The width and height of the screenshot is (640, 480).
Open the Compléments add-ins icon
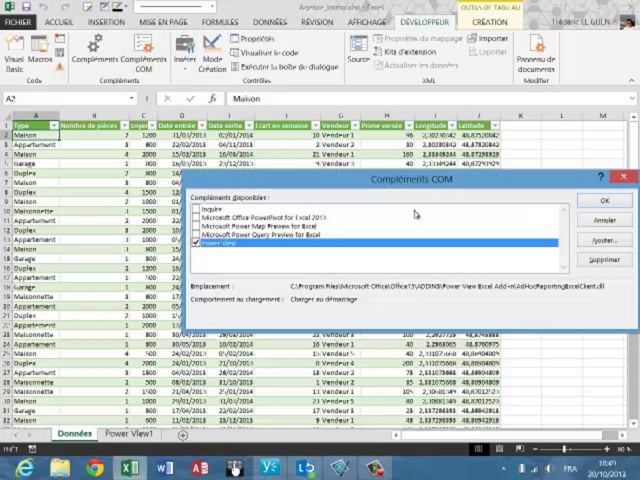(x=95, y=49)
